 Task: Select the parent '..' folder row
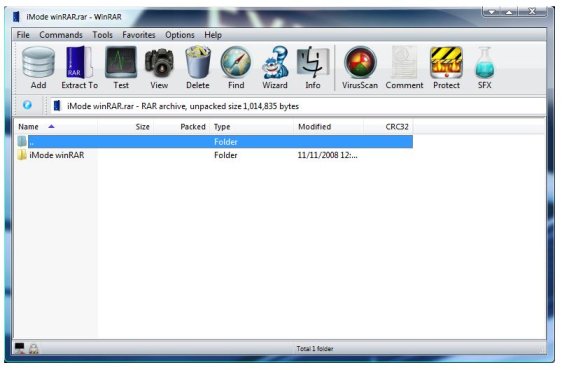[x=214, y=142]
